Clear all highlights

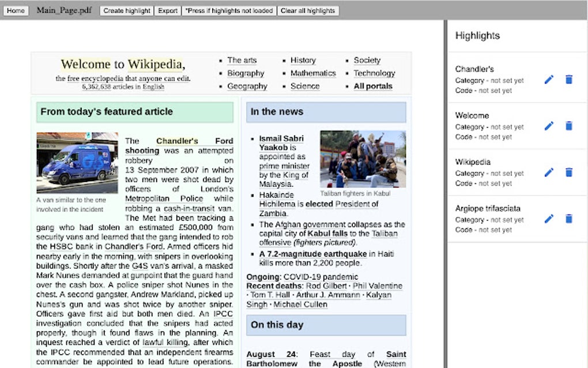[x=308, y=10]
